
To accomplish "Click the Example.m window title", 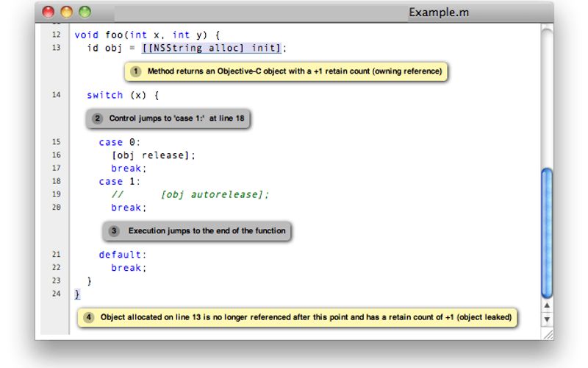I will [x=439, y=13].
